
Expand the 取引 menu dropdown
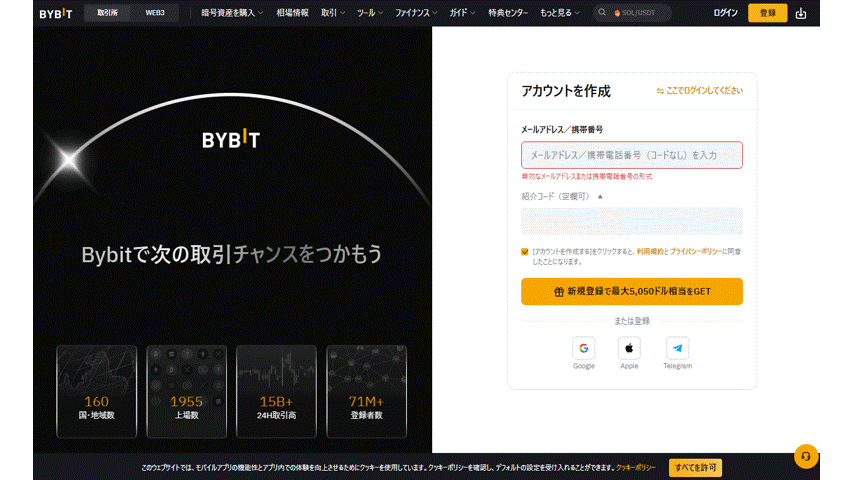click(x=332, y=13)
